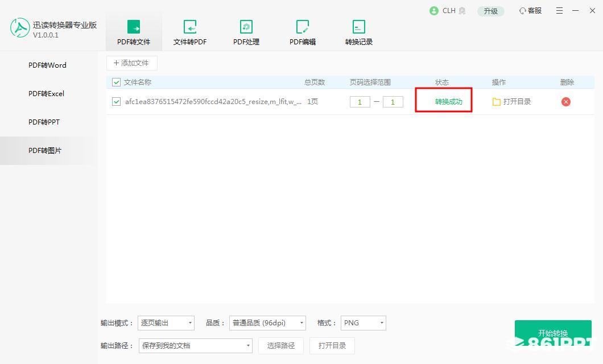Image resolution: width=603 pixels, height=364 pixels.
Task: Click the CLH user avatar icon
Action: (x=434, y=11)
